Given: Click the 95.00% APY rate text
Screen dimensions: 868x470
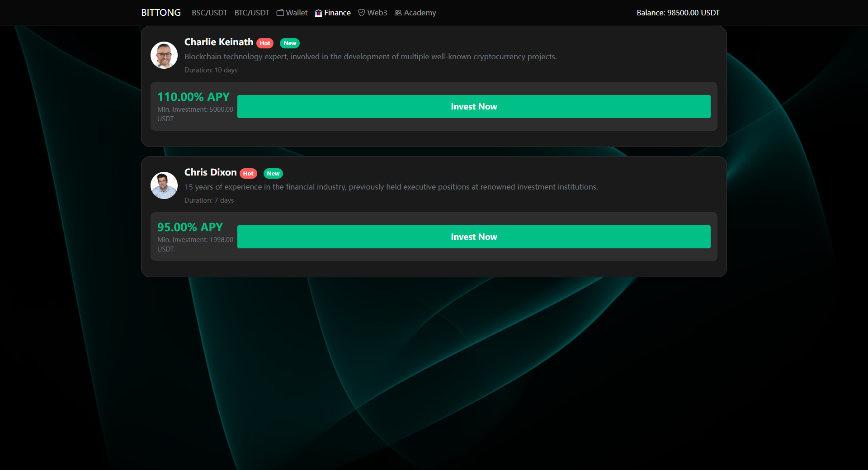Looking at the screenshot, I should click(190, 227).
